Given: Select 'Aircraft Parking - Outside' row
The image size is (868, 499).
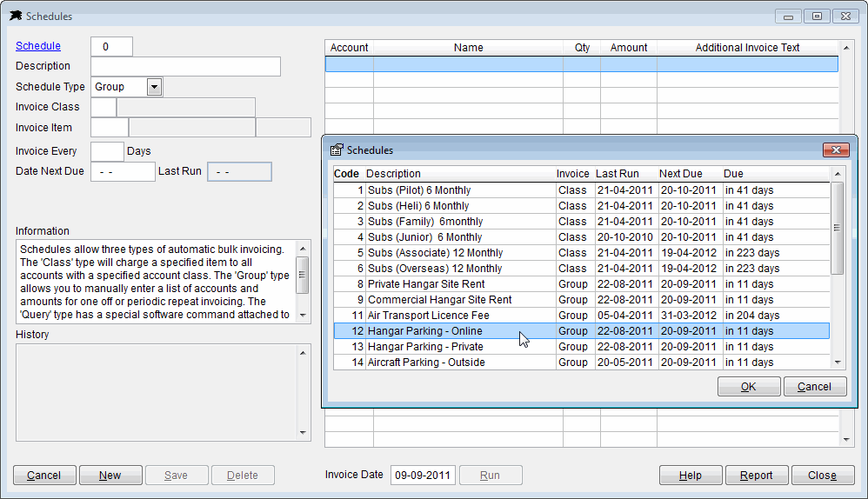Looking at the screenshot, I should (x=581, y=363).
